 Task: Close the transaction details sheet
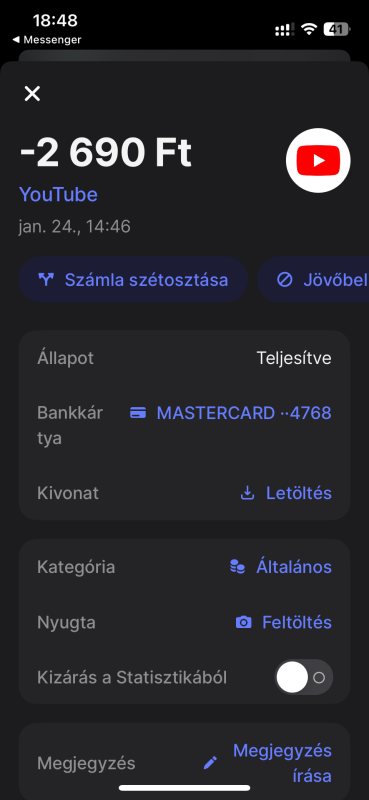point(32,93)
